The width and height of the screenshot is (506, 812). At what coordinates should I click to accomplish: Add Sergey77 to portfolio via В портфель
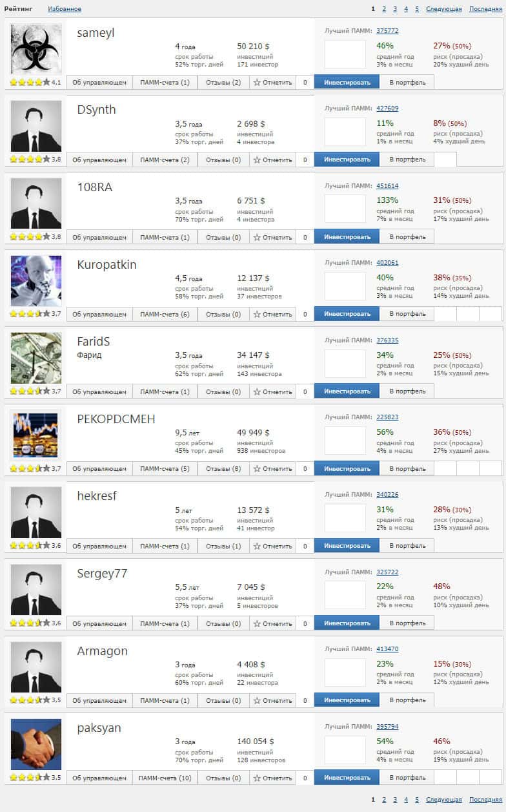(x=407, y=623)
